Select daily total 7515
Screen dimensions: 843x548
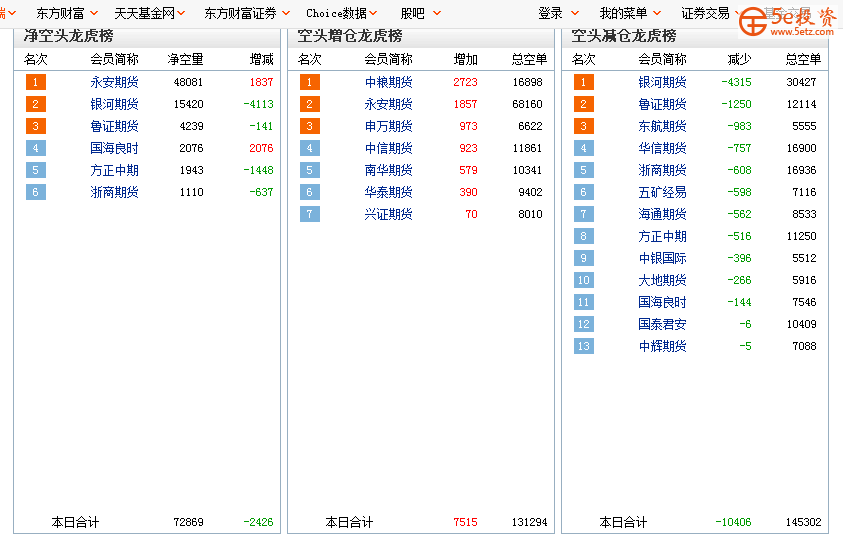465,522
